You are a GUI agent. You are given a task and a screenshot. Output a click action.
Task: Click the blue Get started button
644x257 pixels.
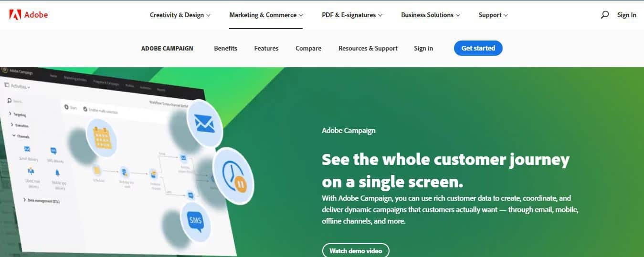(478, 48)
